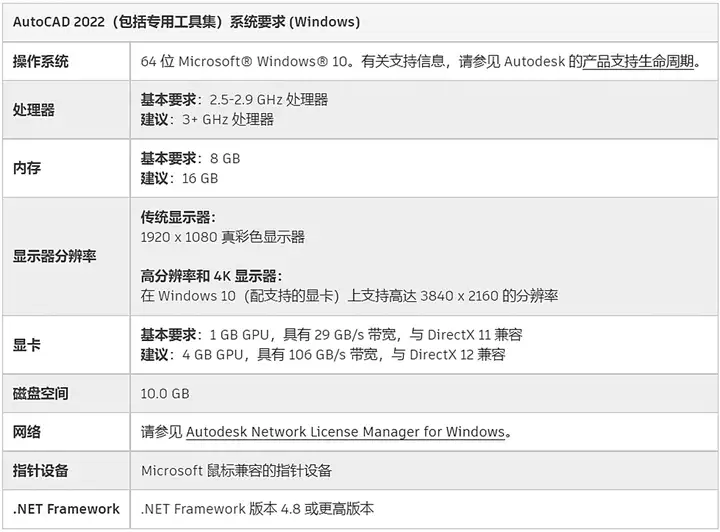Click the '16 GB' memory recommendation
720x532 pixels.
[200, 178]
